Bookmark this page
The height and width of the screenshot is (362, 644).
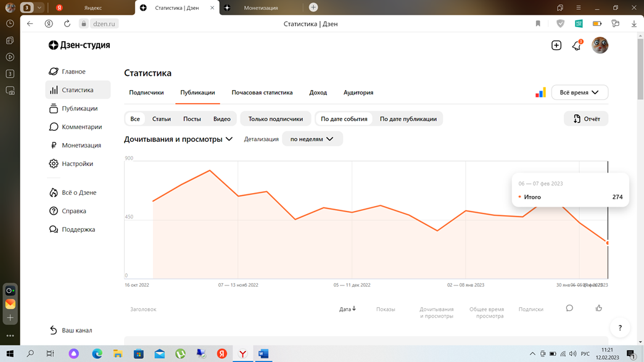click(538, 24)
